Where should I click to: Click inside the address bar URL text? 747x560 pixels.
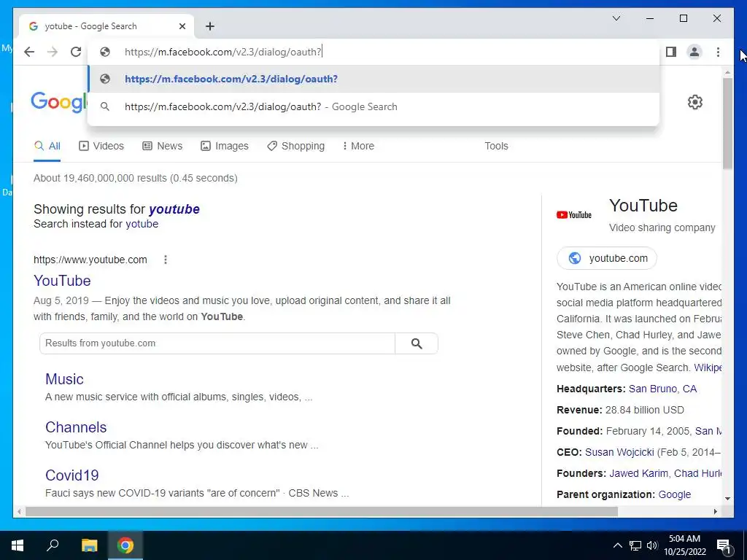(223, 52)
